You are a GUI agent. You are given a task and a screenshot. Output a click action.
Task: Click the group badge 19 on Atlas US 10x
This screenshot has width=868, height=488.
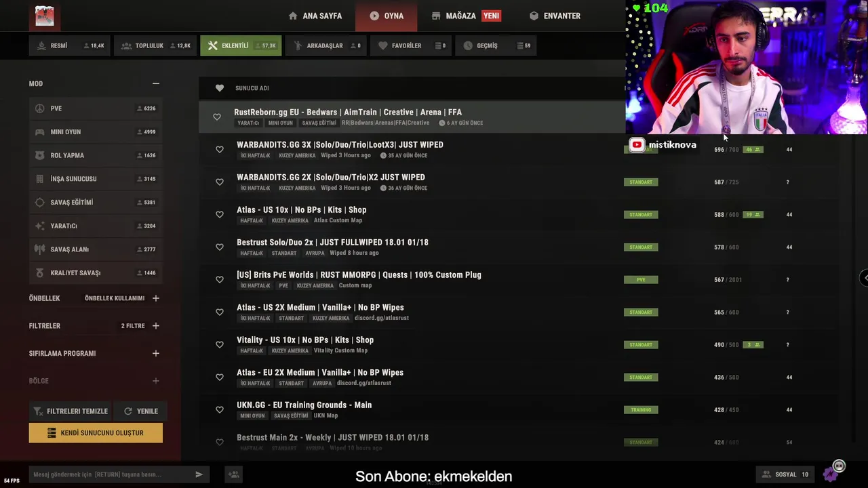coord(753,215)
